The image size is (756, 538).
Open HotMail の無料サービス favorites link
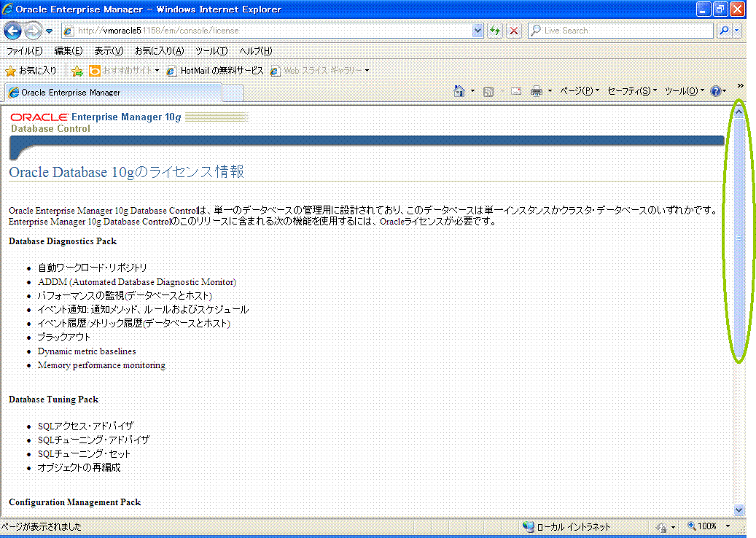tap(215, 71)
